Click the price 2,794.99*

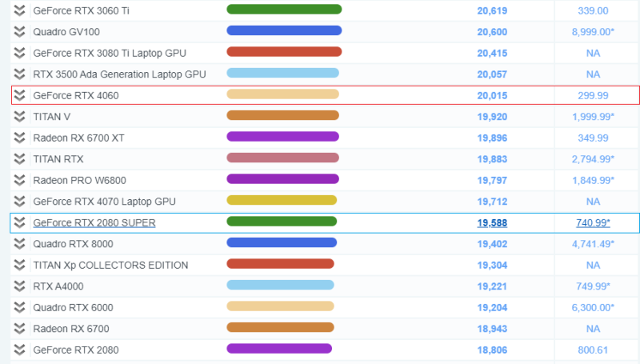pyautogui.click(x=593, y=159)
